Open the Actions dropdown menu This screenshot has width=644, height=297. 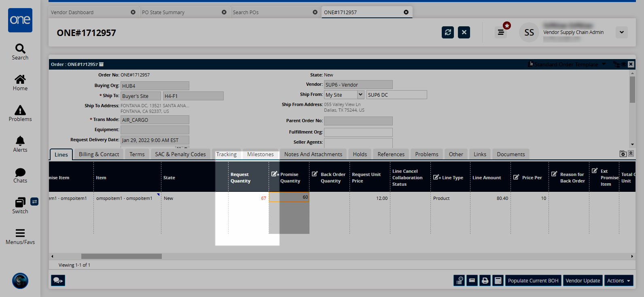point(618,280)
